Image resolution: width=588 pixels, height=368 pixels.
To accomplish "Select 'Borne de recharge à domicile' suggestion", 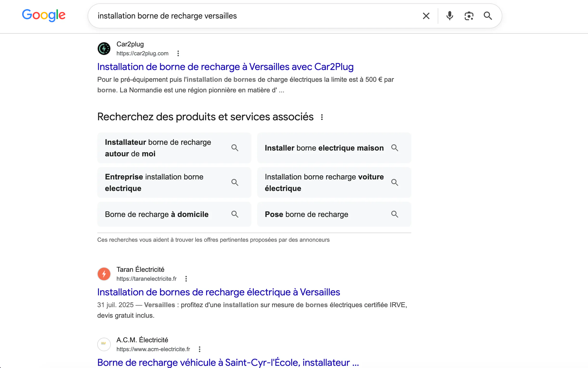I will click(174, 214).
